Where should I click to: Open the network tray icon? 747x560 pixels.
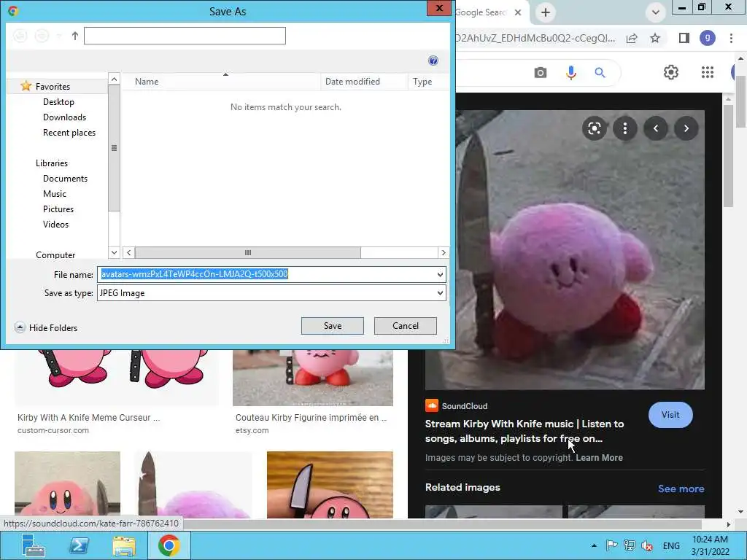click(630, 545)
